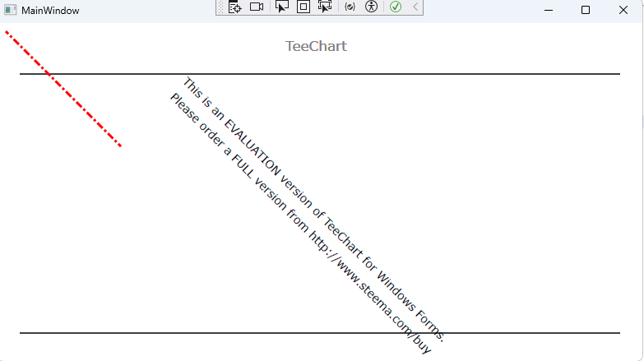Grab the dotted debug toolbar handle
The width and height of the screenshot is (644, 361).
(221, 7)
